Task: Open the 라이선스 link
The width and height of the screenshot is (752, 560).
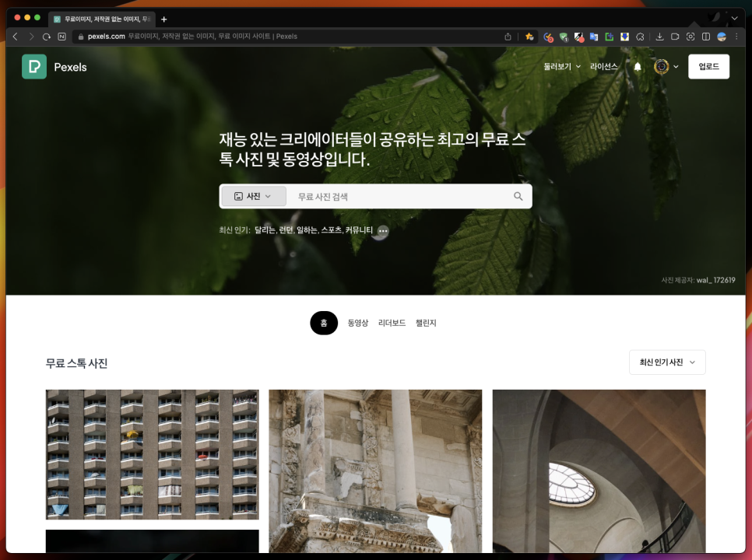Action: [604, 67]
